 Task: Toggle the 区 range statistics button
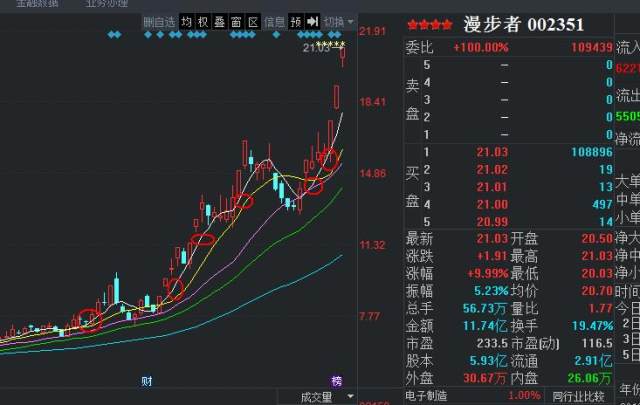(x=253, y=22)
